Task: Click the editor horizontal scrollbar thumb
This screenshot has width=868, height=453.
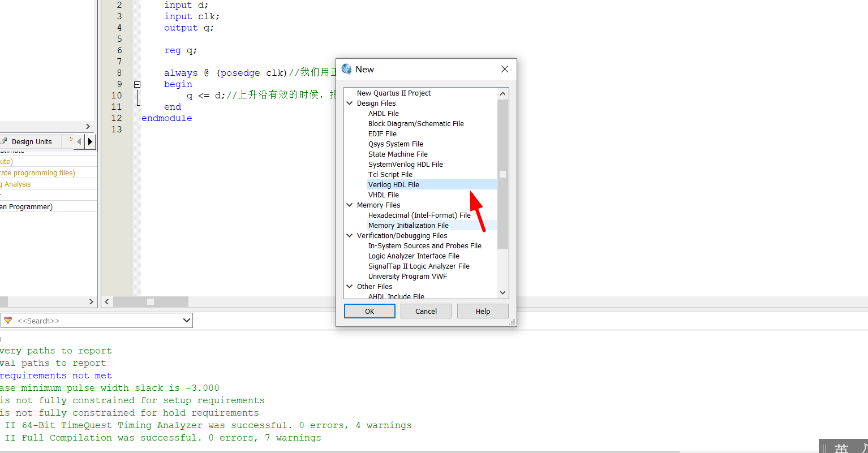Action: point(151,302)
